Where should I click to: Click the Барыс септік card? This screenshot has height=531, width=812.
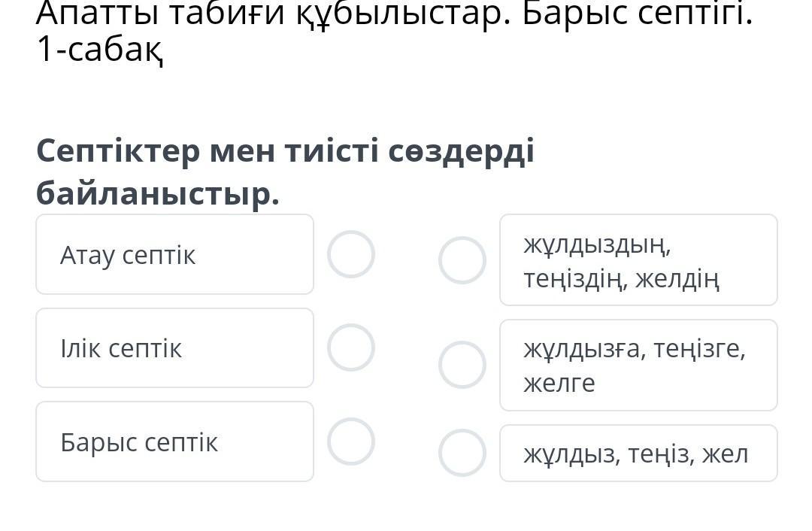pos(174,441)
